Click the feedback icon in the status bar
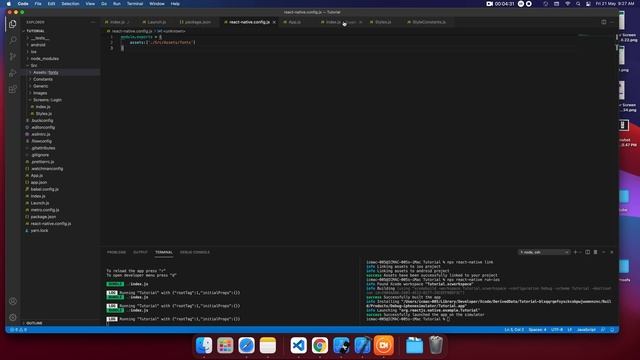The width and height of the screenshot is (640, 360). tap(603, 330)
